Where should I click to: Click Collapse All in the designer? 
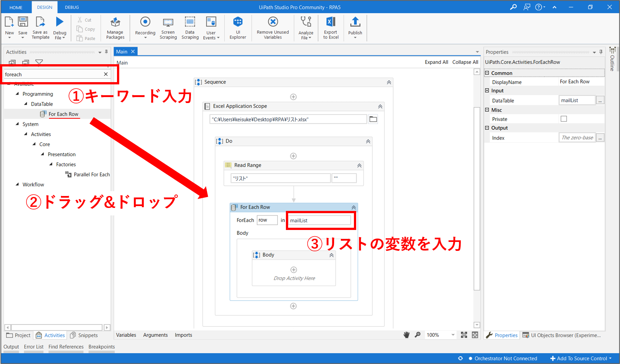pos(465,62)
